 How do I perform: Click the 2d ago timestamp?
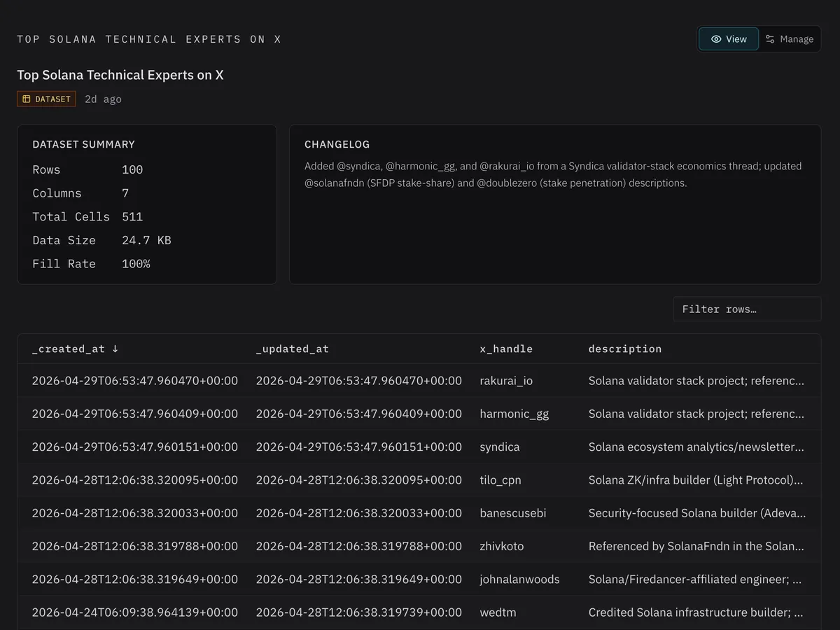tap(103, 99)
